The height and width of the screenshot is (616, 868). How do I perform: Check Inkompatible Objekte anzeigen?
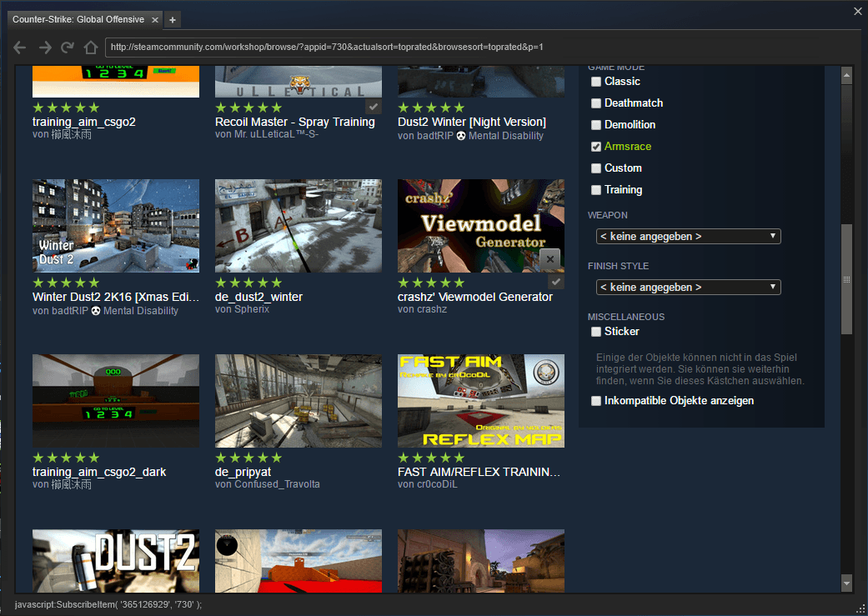(x=596, y=401)
